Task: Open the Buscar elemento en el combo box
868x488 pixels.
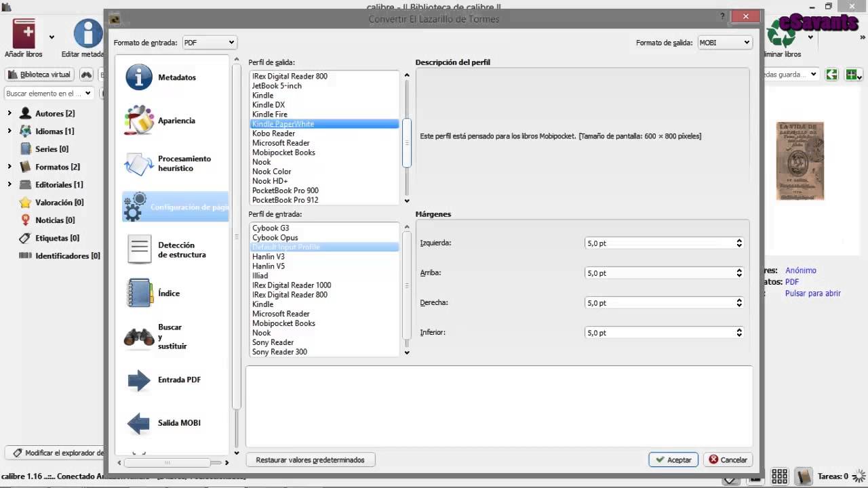Action: pos(48,94)
